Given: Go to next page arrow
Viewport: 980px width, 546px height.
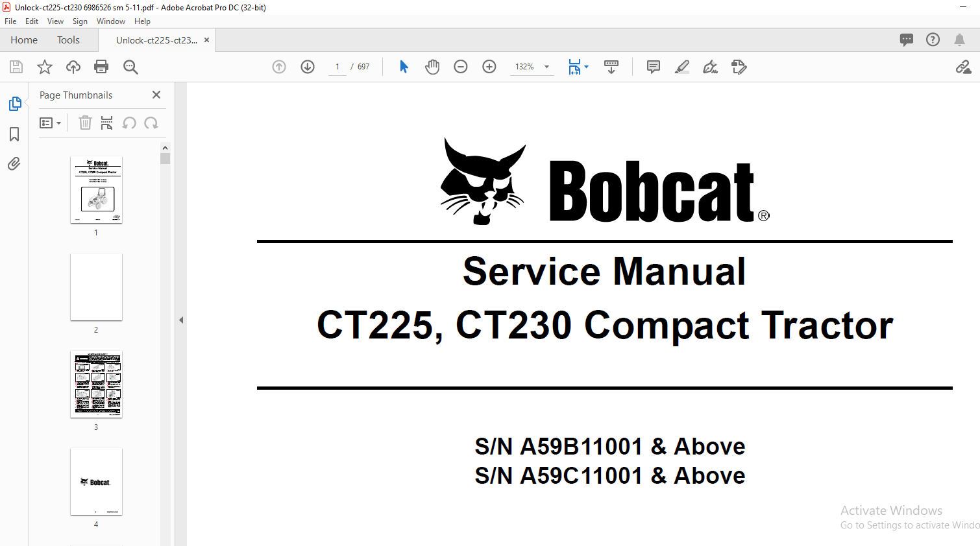Looking at the screenshot, I should coord(308,67).
